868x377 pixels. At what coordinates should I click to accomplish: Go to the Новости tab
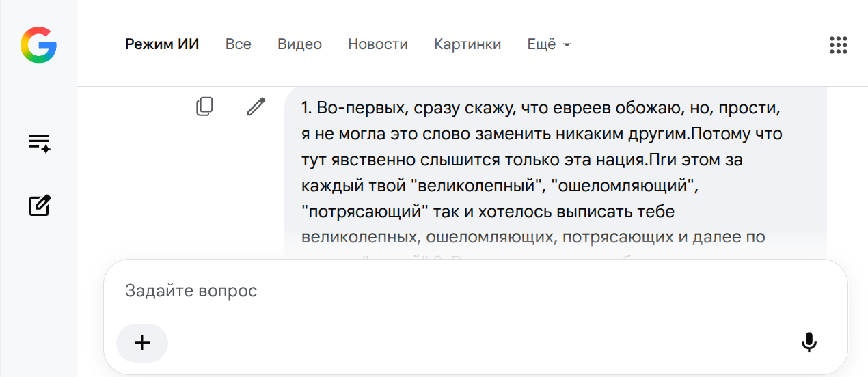click(378, 44)
